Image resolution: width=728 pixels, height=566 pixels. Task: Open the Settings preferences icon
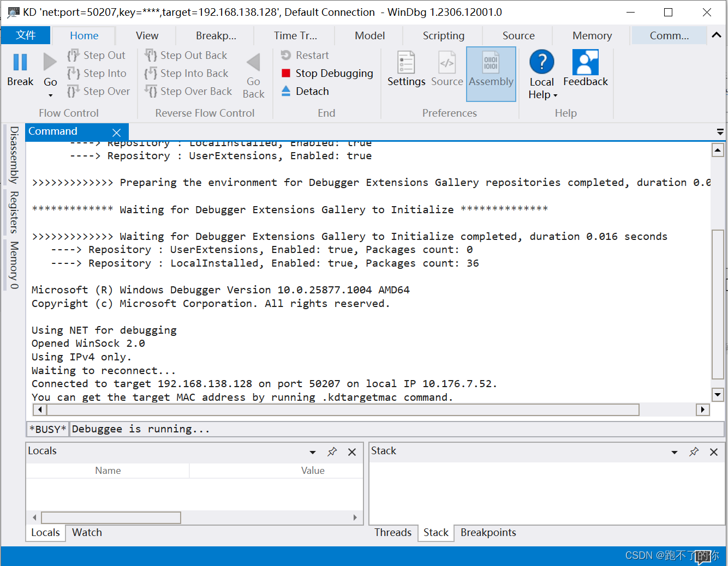click(x=406, y=62)
